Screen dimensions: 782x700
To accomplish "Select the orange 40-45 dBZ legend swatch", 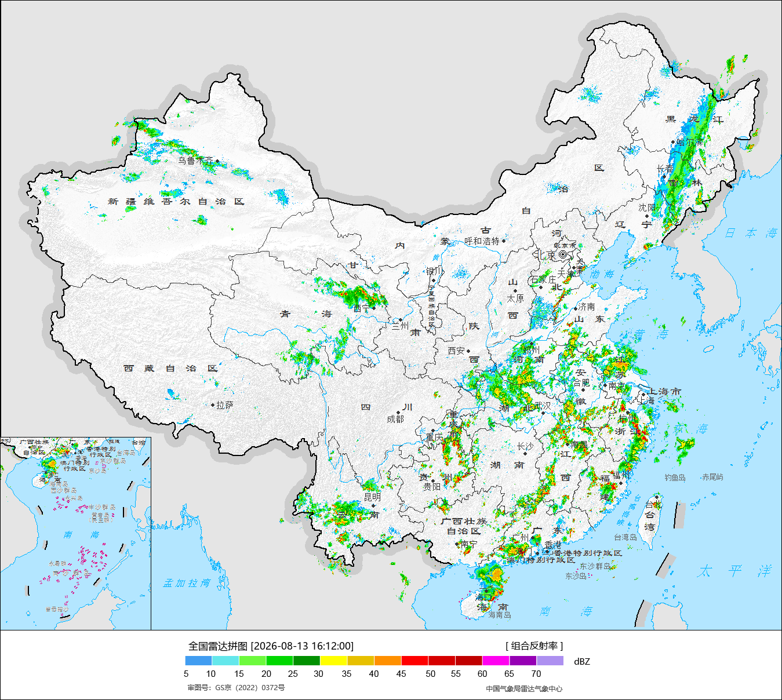I will point(388,661).
